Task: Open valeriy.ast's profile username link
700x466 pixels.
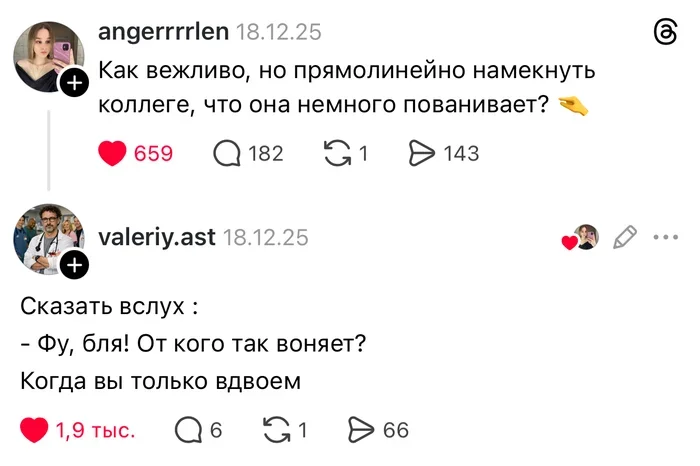Action: tap(156, 237)
